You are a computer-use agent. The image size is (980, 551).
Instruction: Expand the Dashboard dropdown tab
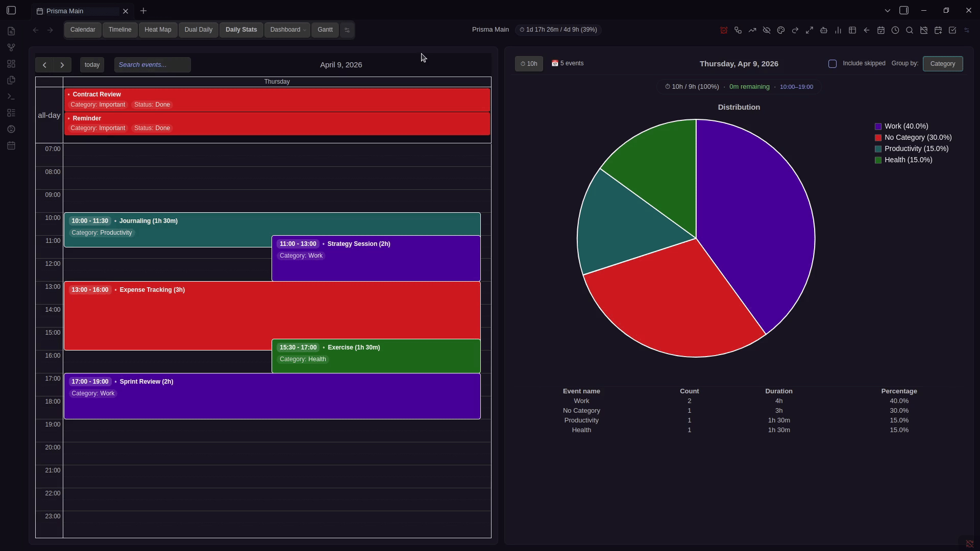[x=287, y=30]
